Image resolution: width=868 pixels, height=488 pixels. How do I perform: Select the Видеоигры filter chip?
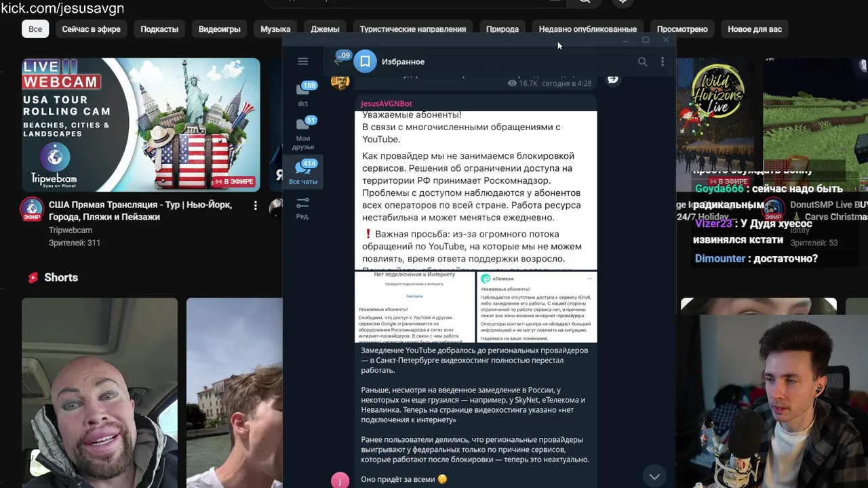click(x=220, y=29)
